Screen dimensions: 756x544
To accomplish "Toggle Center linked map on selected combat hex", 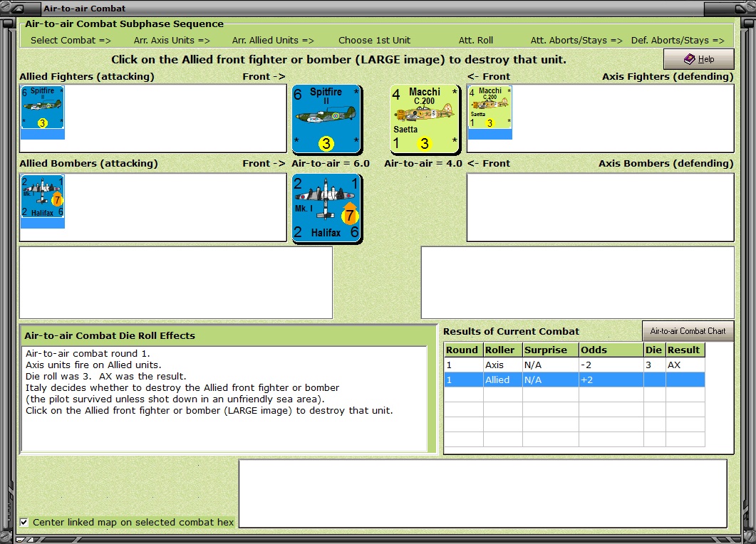I will [24, 523].
